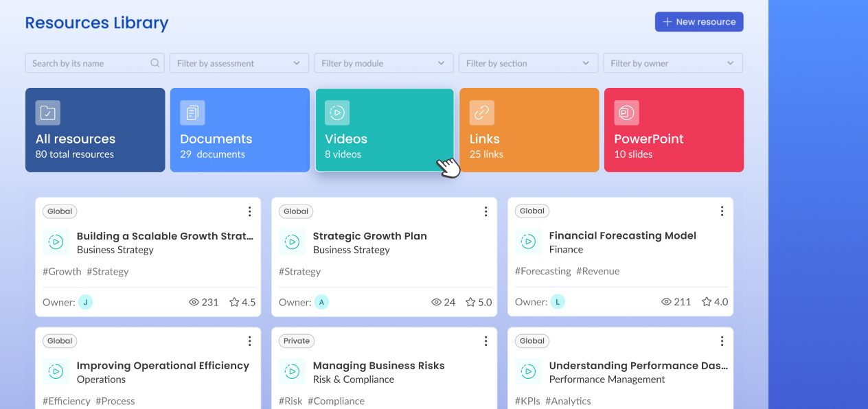
Task: Click video icon of Managing Business Risks
Action: (x=292, y=371)
